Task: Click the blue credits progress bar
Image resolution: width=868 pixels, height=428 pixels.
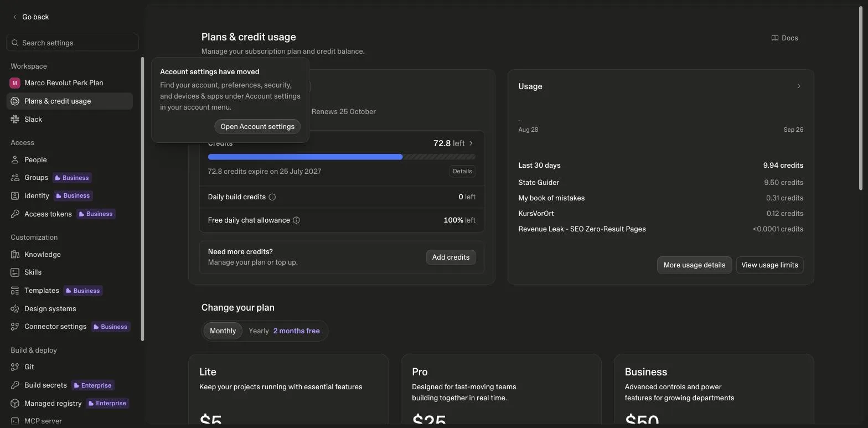Action: pos(305,157)
